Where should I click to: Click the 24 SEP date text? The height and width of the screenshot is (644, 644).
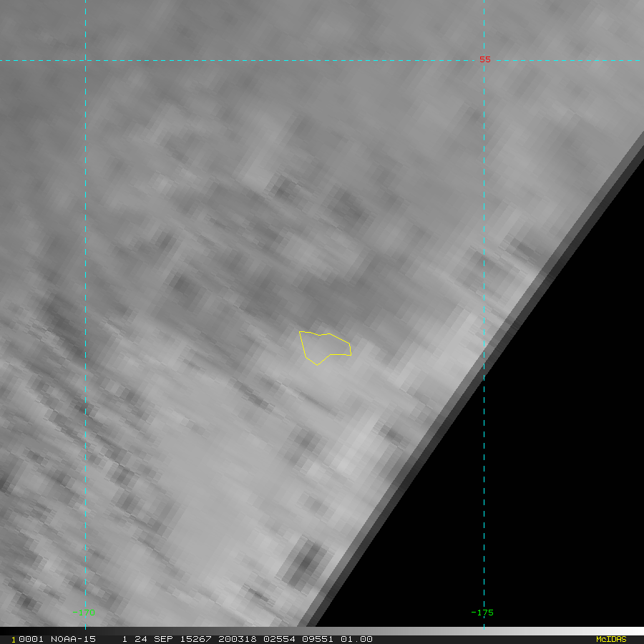click(153, 639)
